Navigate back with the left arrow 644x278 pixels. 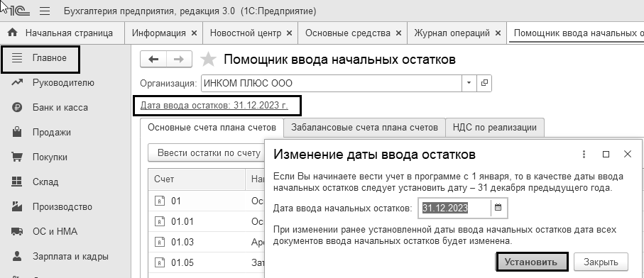tap(153, 60)
